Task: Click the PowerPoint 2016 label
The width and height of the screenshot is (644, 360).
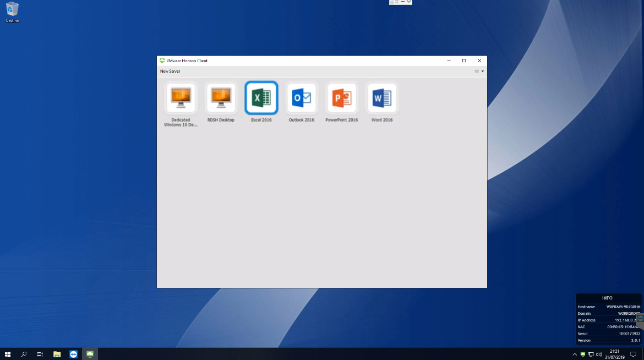Action: 342,120
